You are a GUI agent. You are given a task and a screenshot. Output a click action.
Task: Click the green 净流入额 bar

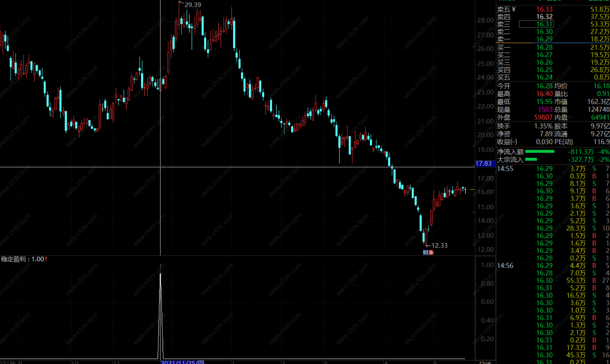[x=540, y=152]
